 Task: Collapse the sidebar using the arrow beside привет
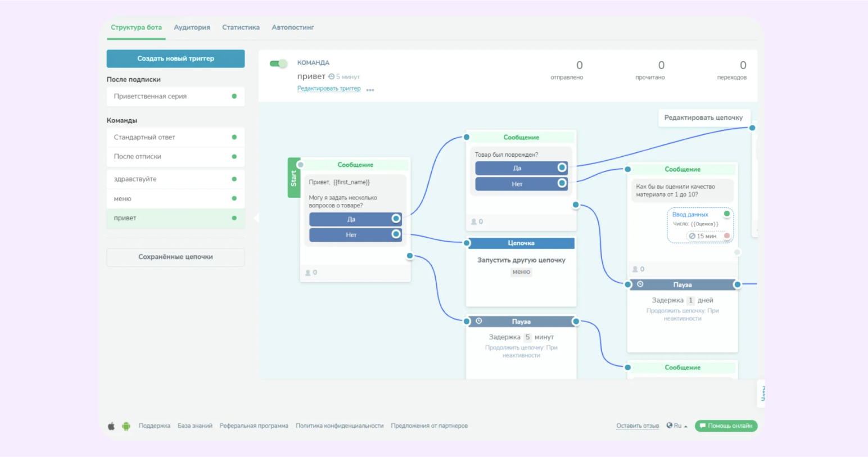(x=256, y=218)
